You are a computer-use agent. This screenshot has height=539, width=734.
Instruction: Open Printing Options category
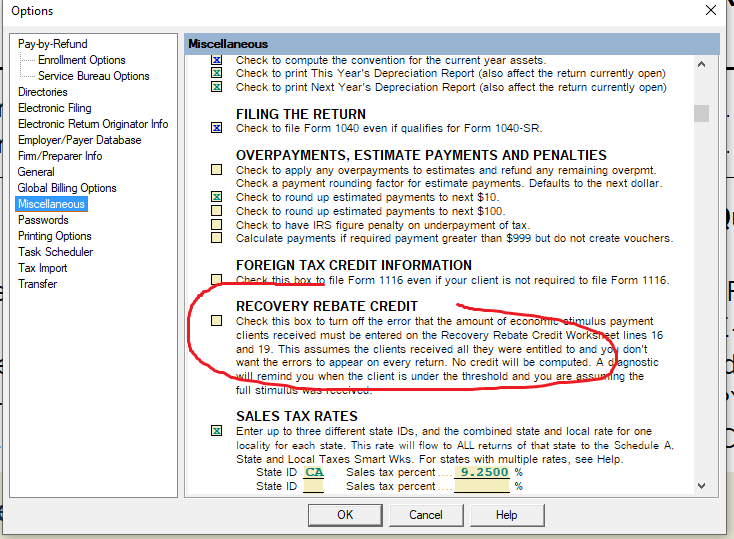click(54, 236)
